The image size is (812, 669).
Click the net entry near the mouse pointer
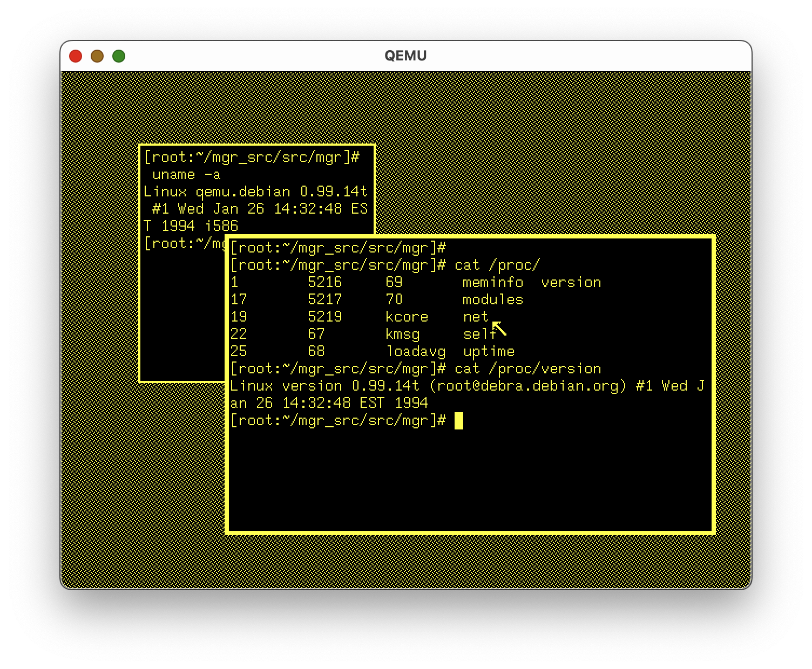(476, 317)
